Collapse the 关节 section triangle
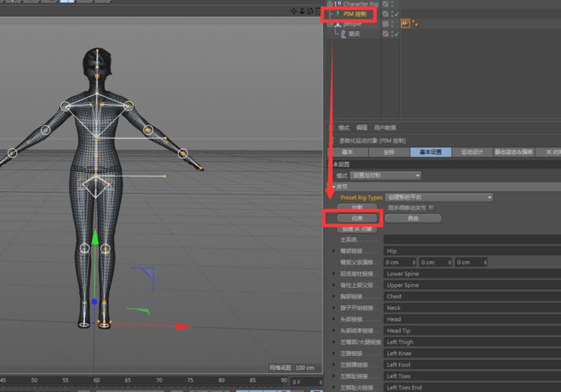Screen dimensions: 561x392 click(332, 187)
